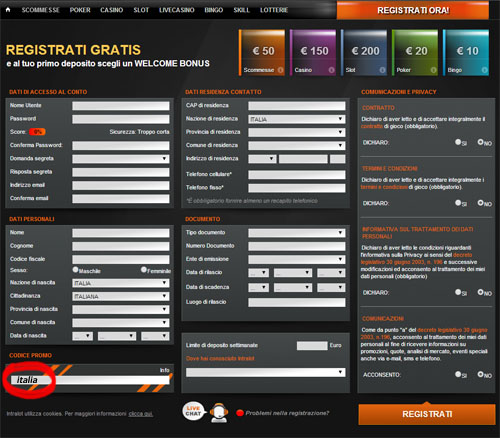Open the CASINO menu item

pyautogui.click(x=112, y=10)
